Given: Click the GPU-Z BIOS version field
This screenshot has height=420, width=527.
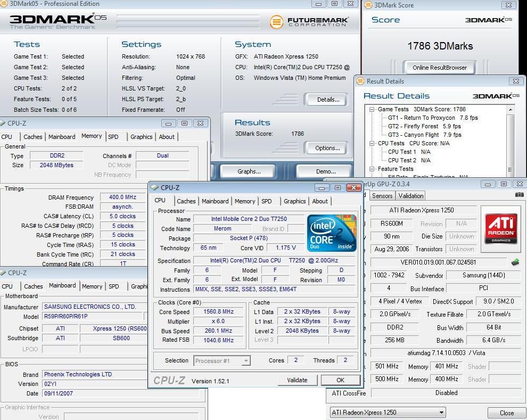Looking at the screenshot, I should [438, 262].
